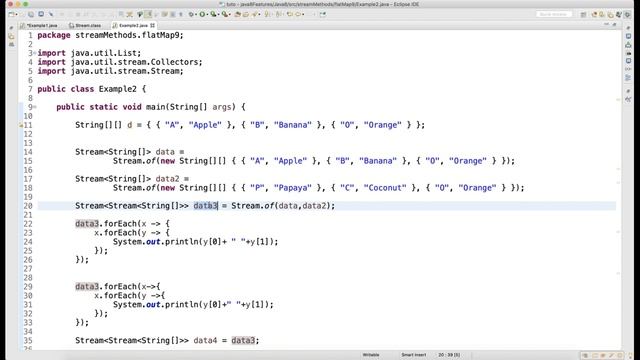Expand the Debug launch dropdown arrow
The height and width of the screenshot is (360, 640).
point(196,15)
